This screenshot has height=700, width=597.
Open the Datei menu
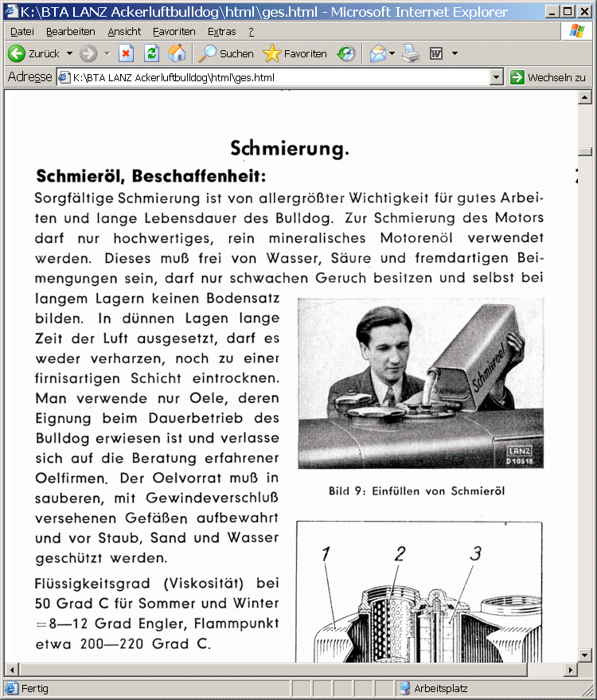(22, 32)
